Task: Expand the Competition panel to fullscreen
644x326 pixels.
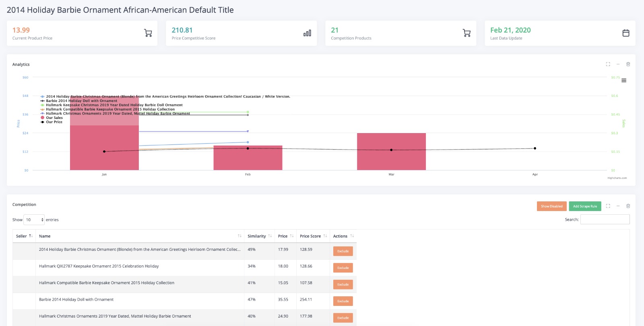Action: (x=608, y=206)
